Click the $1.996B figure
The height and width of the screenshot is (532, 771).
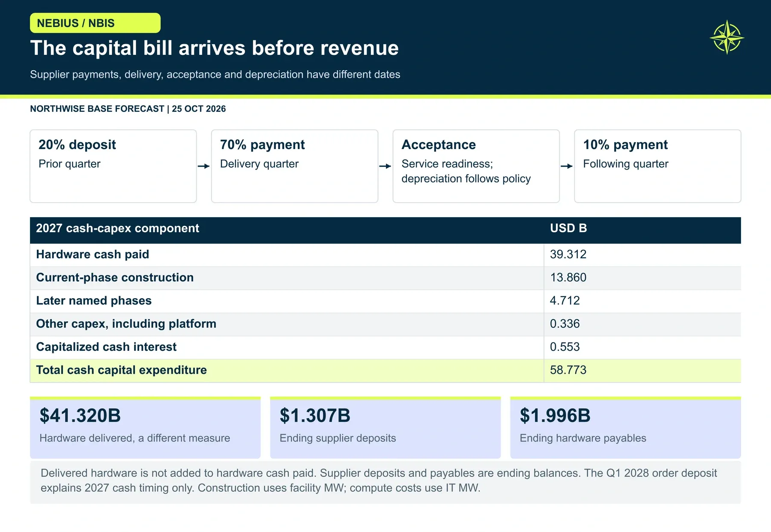click(555, 416)
